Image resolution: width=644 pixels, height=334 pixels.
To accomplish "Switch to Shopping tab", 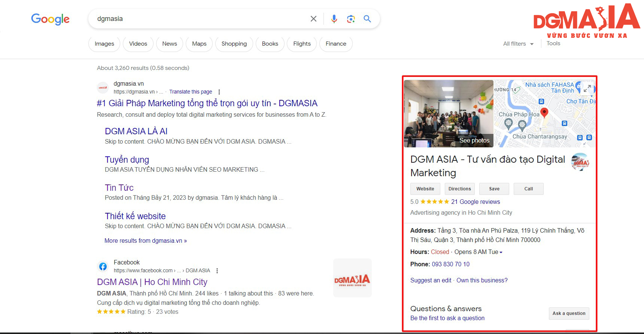I will click(x=234, y=44).
